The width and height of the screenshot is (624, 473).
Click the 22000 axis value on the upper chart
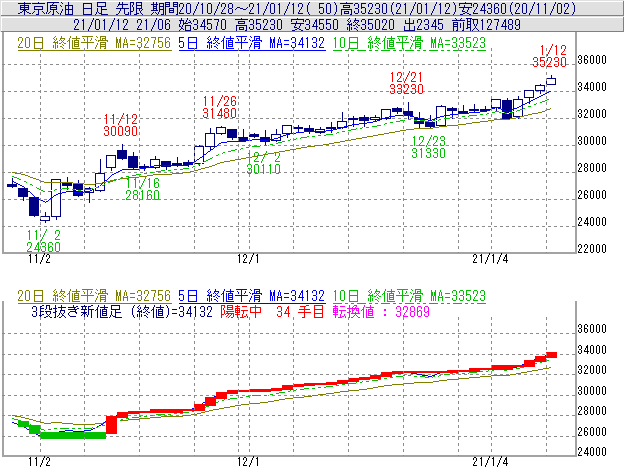pos(592,249)
